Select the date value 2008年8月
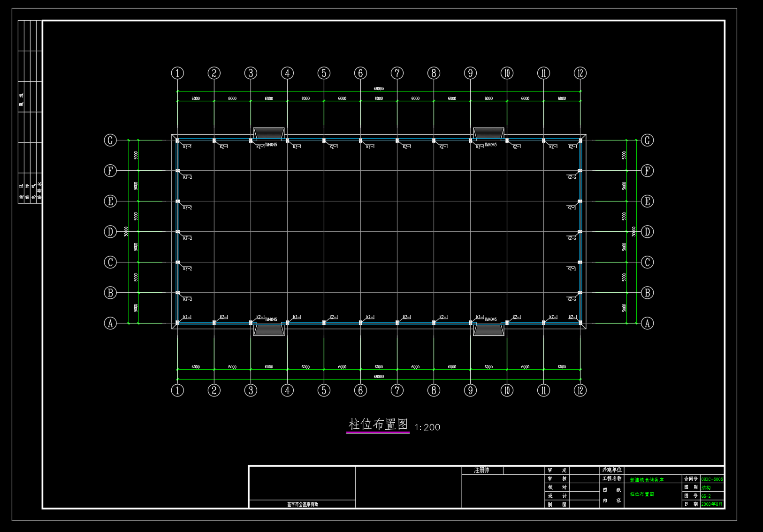 (712, 504)
